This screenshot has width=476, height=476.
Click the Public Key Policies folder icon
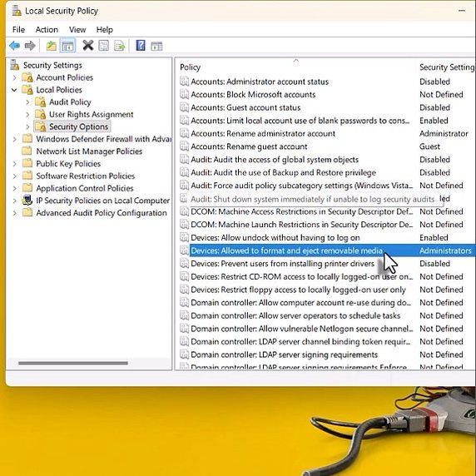(27, 163)
